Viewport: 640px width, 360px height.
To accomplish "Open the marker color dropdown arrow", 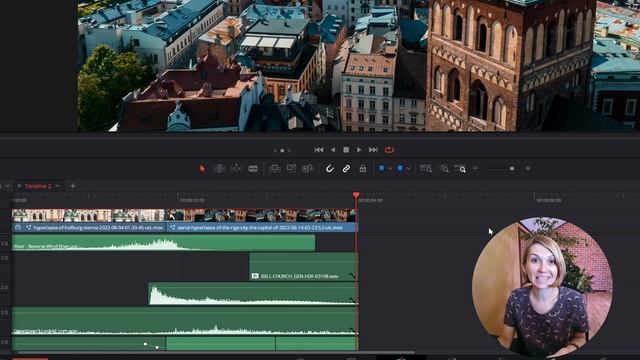I will [409, 169].
